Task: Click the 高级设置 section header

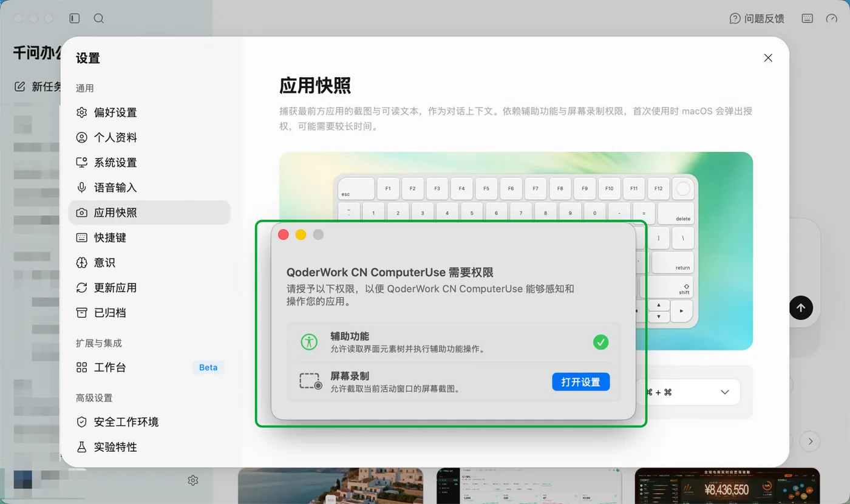Action: tap(94, 398)
